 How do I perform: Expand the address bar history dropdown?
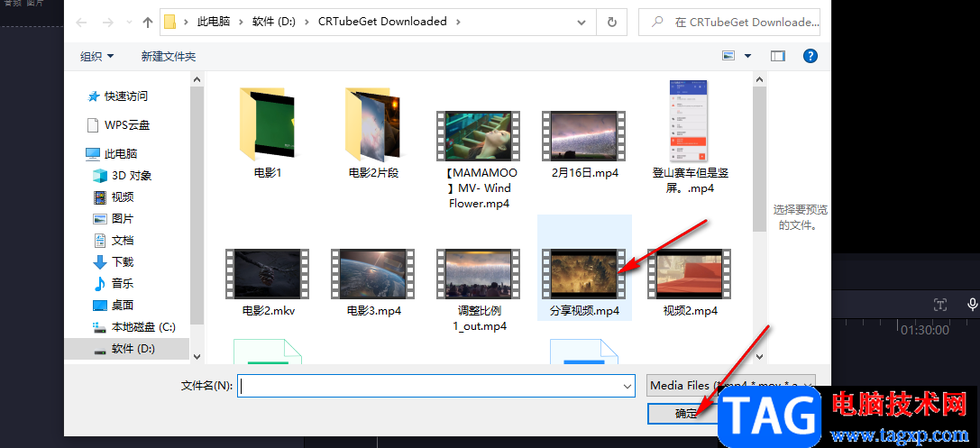click(582, 22)
